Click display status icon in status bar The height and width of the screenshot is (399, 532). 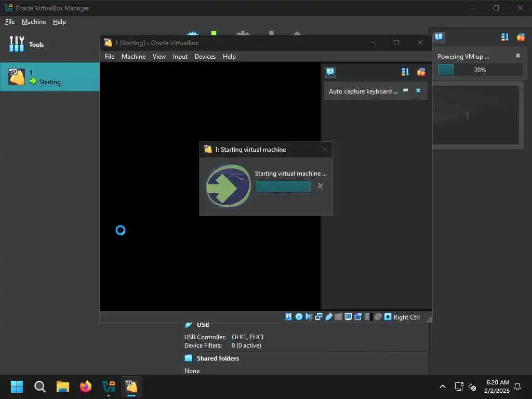click(x=348, y=316)
